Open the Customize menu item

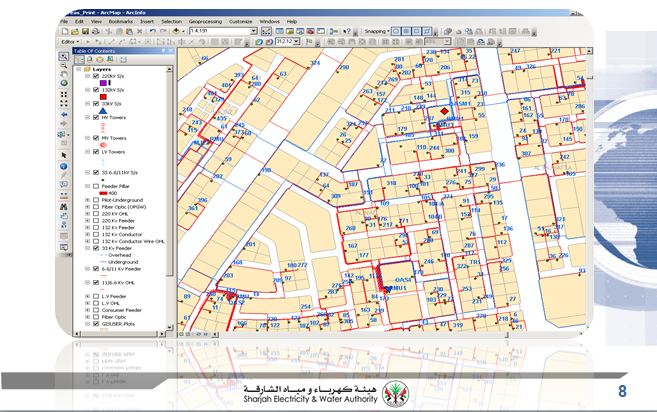(239, 21)
